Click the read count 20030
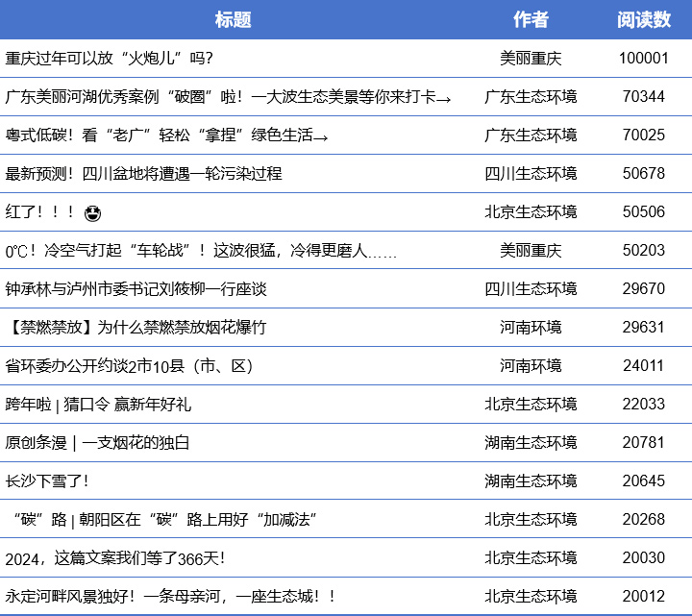This screenshot has height=616, width=692. (644, 558)
